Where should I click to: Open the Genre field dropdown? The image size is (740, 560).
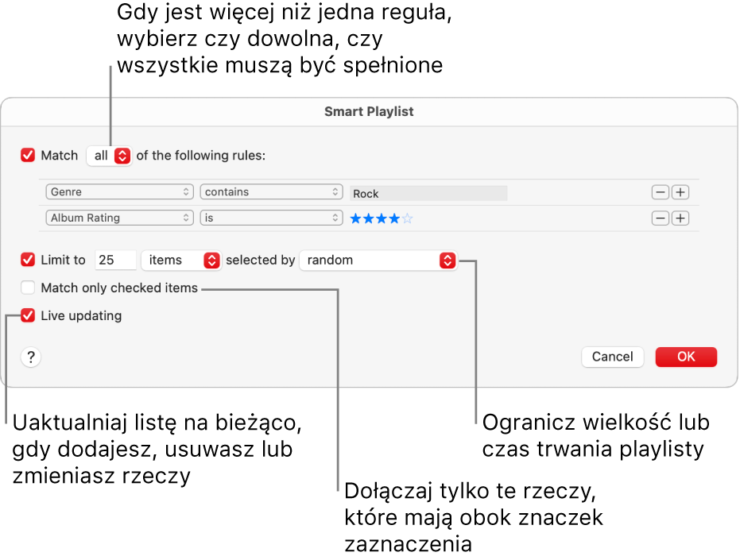click(x=119, y=192)
